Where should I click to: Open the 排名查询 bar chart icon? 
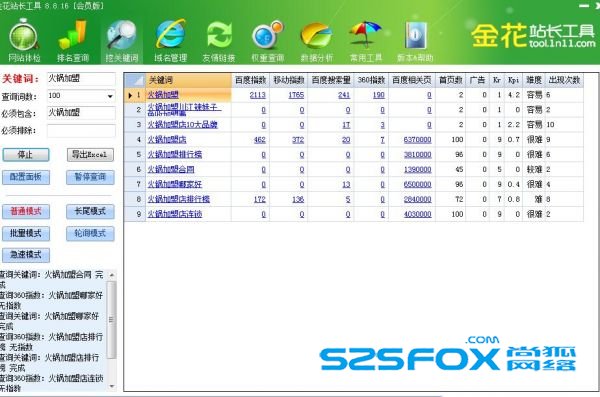(73, 42)
